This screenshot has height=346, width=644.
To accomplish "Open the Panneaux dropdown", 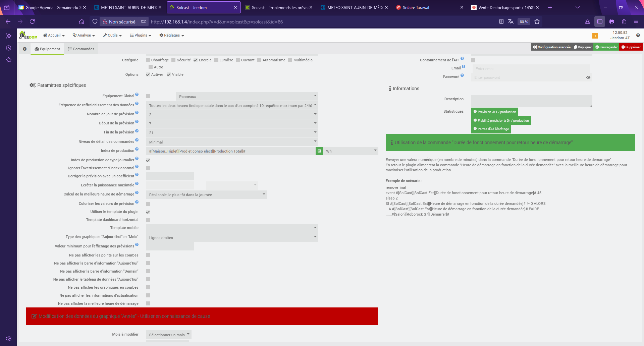I will (247, 96).
